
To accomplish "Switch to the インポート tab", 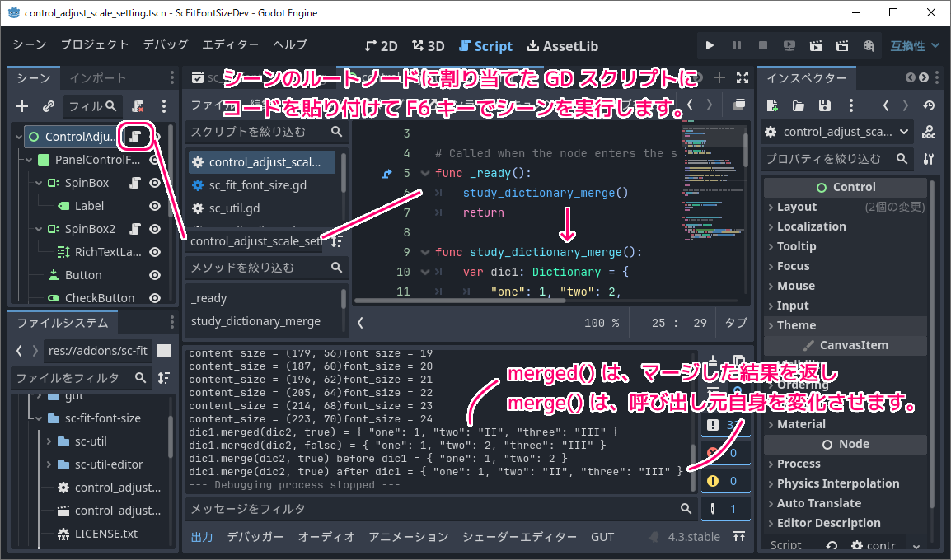I will coord(98,78).
